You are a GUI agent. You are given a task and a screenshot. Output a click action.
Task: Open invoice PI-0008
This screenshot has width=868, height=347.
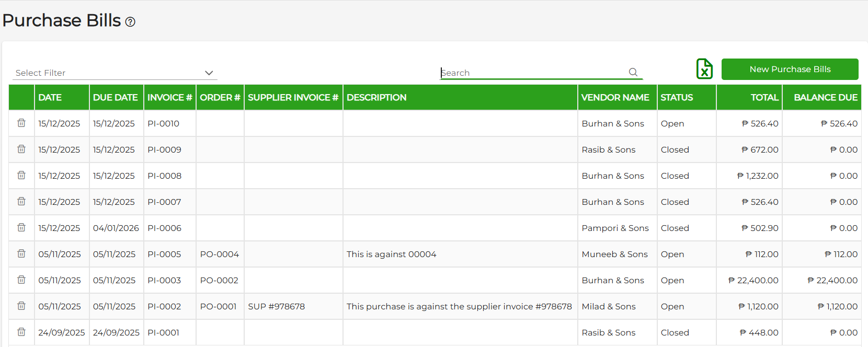click(164, 176)
